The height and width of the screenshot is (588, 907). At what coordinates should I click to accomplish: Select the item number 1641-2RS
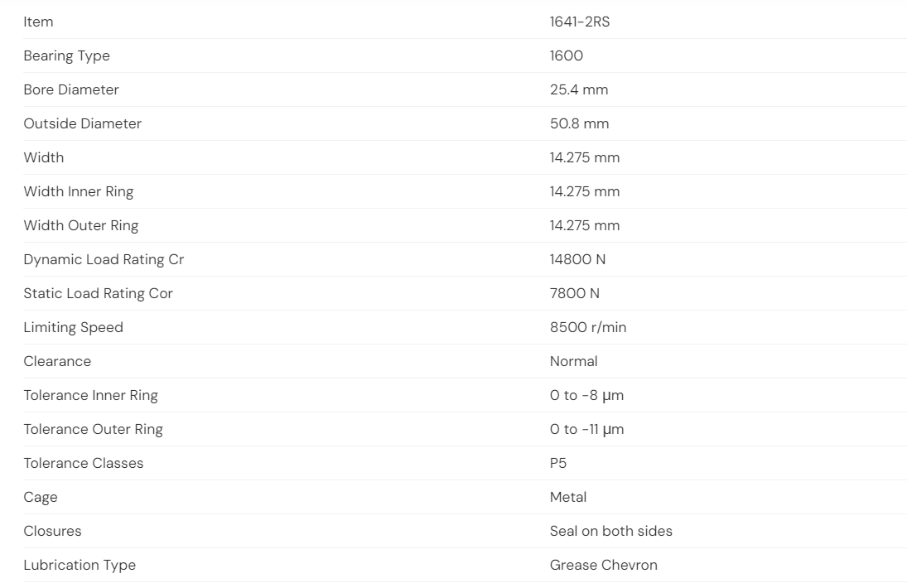[580, 22]
